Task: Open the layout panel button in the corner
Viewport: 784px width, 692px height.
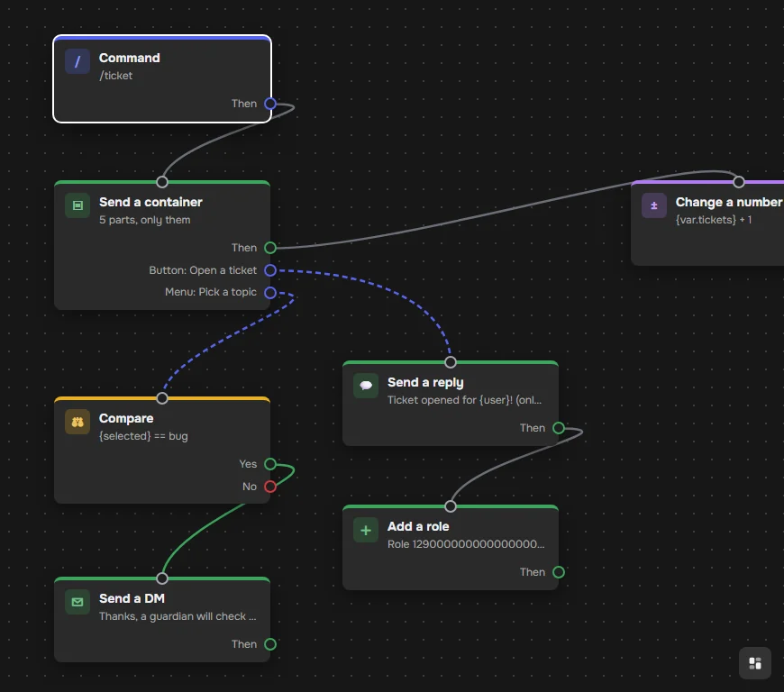Action: point(755,663)
